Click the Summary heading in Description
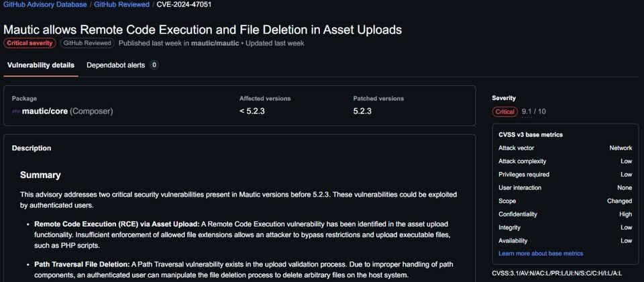Image resolution: width=644 pixels, height=282 pixels. click(x=40, y=175)
